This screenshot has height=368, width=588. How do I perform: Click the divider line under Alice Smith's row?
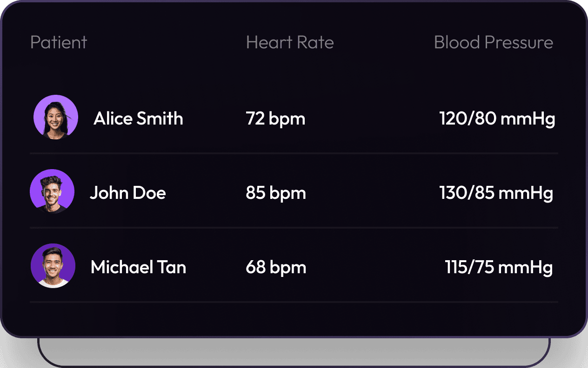coord(294,153)
